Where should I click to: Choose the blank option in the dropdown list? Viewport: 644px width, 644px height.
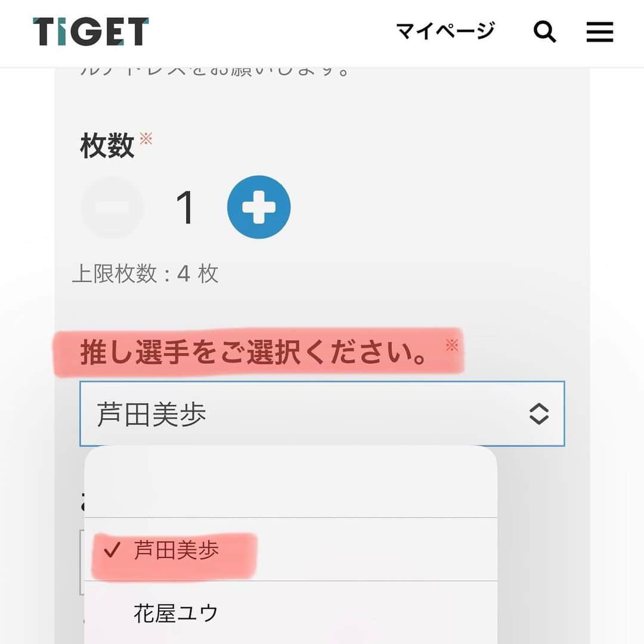(x=291, y=487)
